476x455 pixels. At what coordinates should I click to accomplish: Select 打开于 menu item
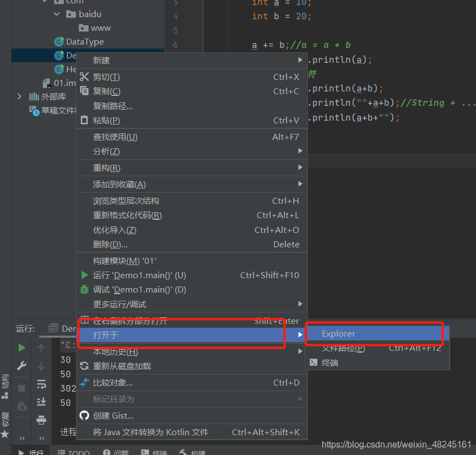(192, 335)
